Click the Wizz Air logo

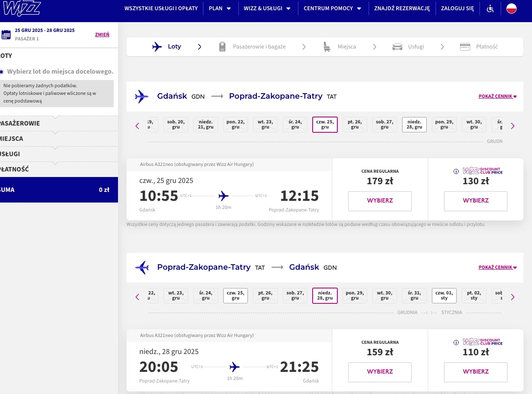click(21, 9)
